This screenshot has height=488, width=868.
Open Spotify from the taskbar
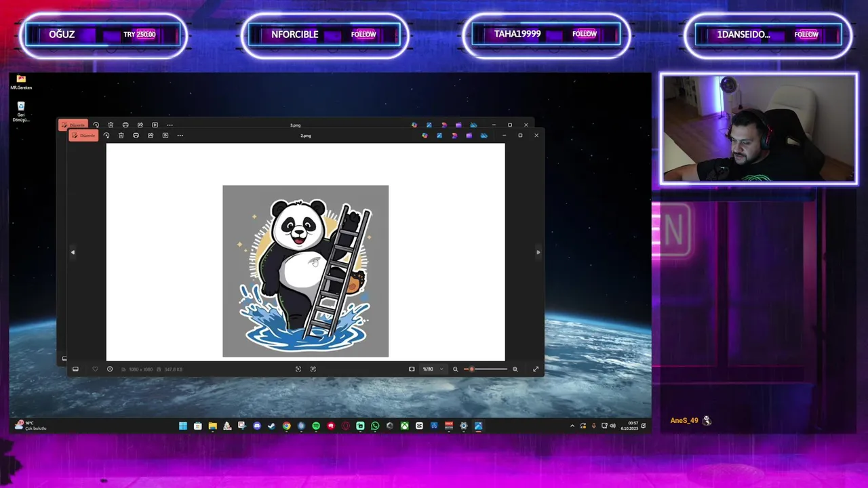pos(316,426)
